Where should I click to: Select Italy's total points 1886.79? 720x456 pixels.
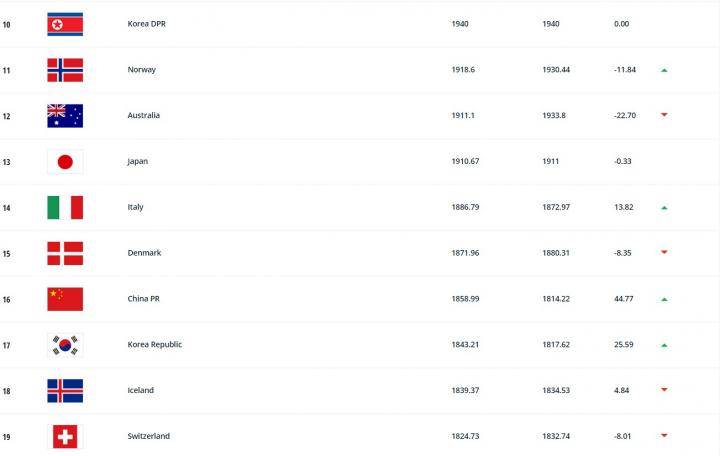click(x=465, y=207)
